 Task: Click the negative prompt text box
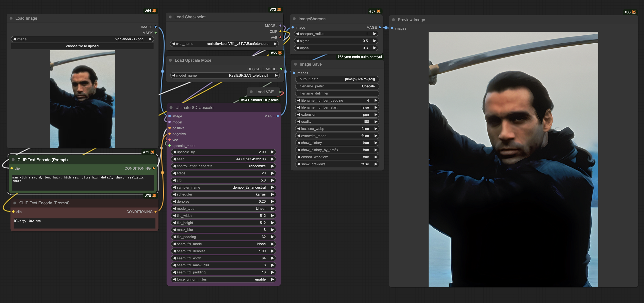click(x=84, y=223)
